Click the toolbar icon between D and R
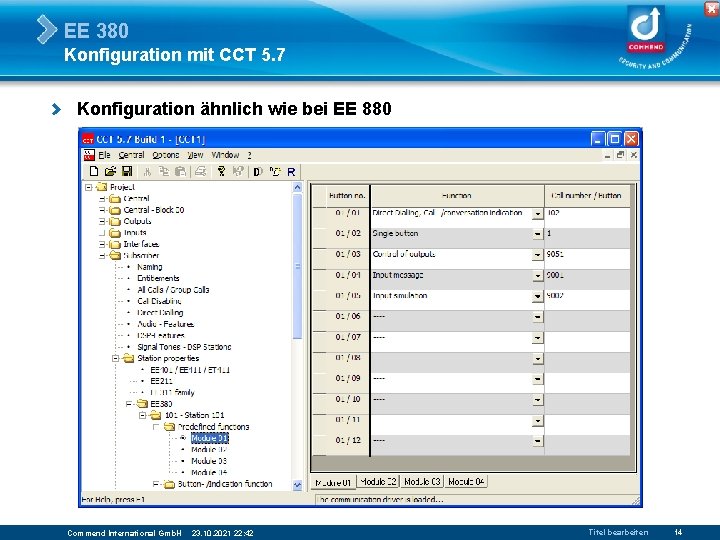 (x=275, y=172)
